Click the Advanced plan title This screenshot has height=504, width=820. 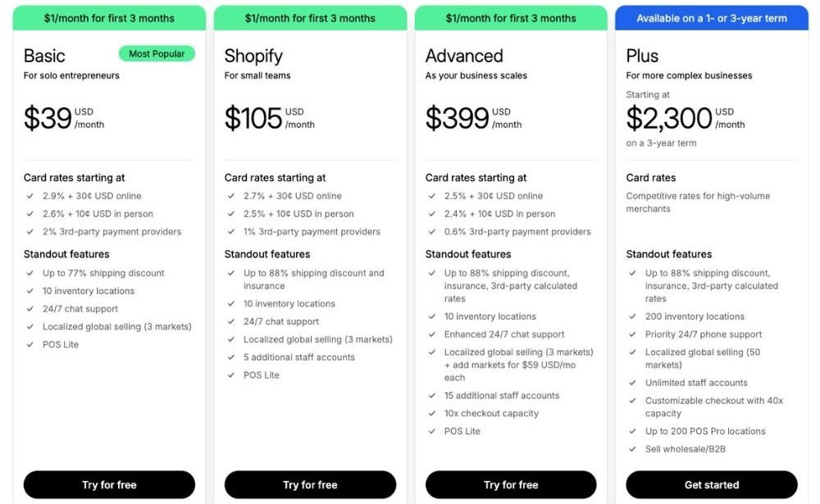click(x=464, y=56)
